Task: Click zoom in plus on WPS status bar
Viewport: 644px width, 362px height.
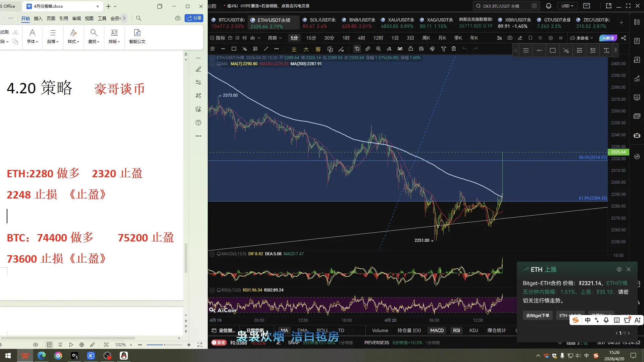Action: pos(189,345)
